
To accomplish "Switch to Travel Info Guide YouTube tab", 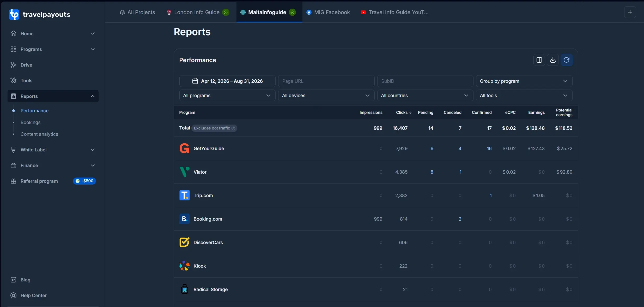I will [x=394, y=12].
